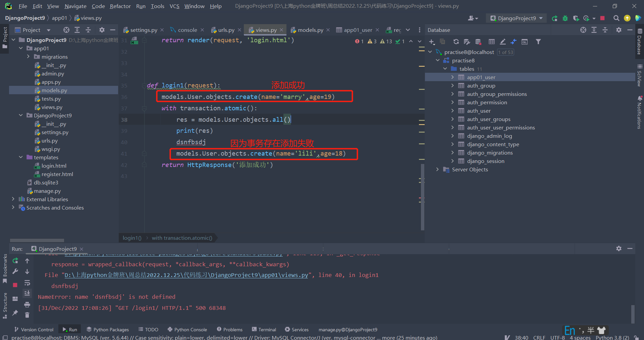This screenshot has height=340, width=644.
Task: Toggle soft-wrap in Run console
Action: point(27,283)
